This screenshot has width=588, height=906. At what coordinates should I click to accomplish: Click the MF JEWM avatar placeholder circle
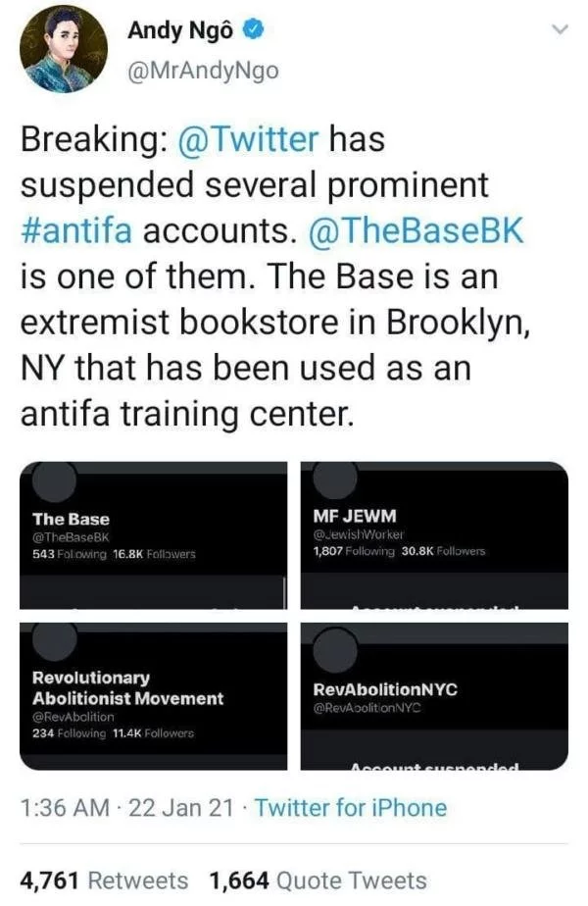point(335,479)
